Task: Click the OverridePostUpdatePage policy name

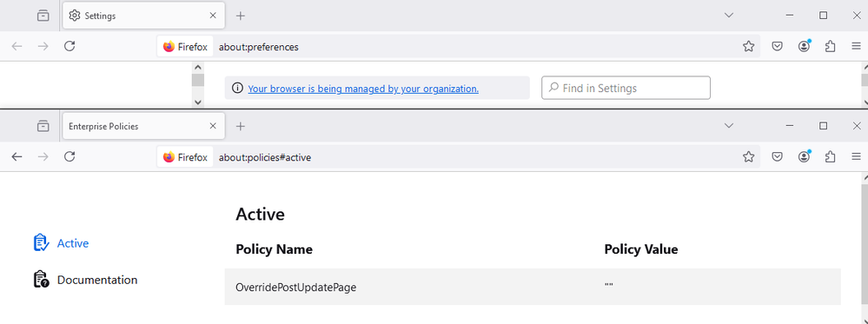Action: (x=295, y=288)
